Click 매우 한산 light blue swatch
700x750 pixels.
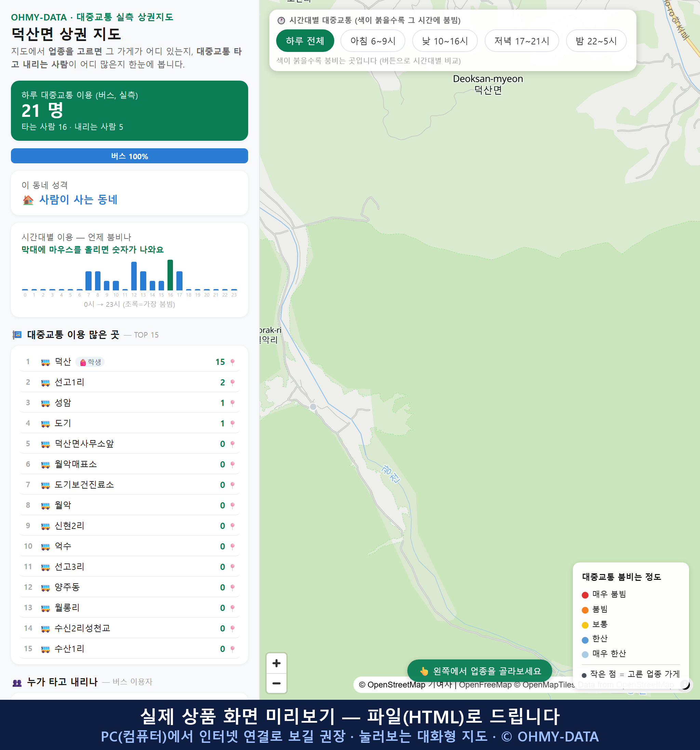(x=585, y=654)
